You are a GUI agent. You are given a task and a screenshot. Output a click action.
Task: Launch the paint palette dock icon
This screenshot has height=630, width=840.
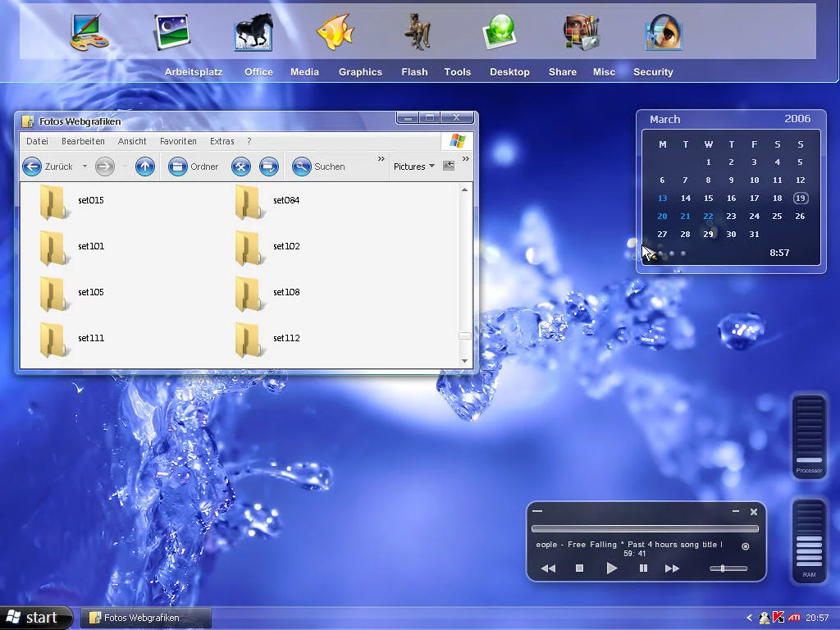click(x=89, y=33)
